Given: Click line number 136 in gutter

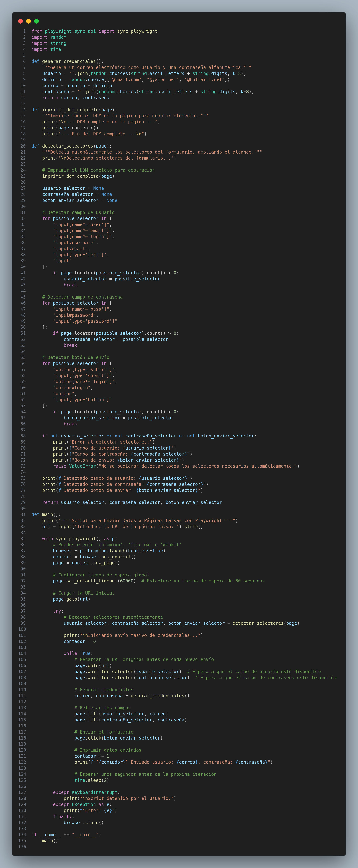Looking at the screenshot, I should coord(22,847).
